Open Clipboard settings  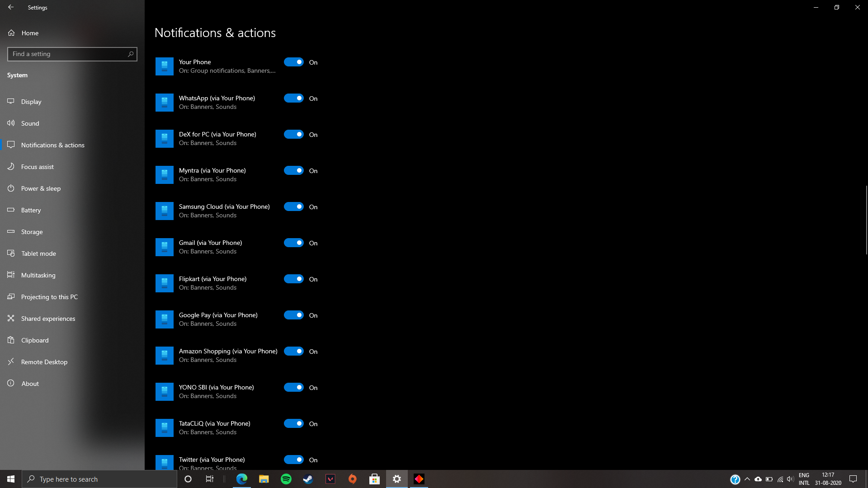pyautogui.click(x=72, y=340)
